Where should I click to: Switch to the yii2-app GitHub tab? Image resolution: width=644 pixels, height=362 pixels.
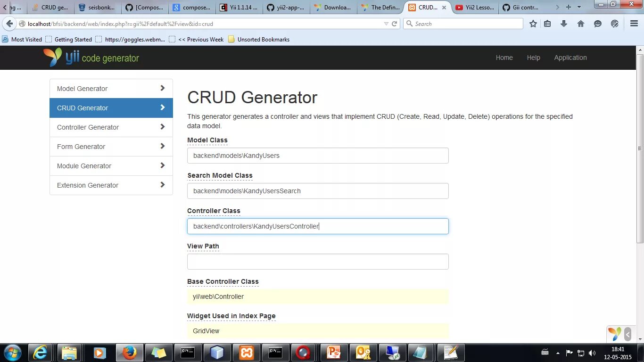coord(286,7)
